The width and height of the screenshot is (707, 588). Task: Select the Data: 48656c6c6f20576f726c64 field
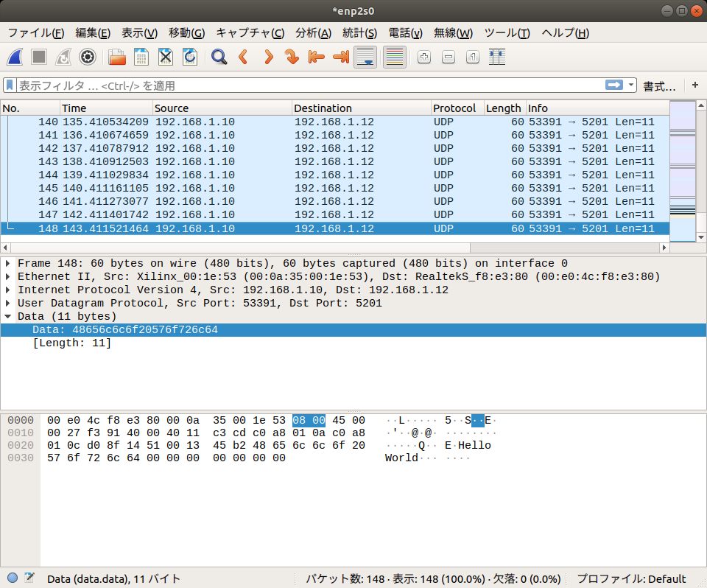point(353,329)
